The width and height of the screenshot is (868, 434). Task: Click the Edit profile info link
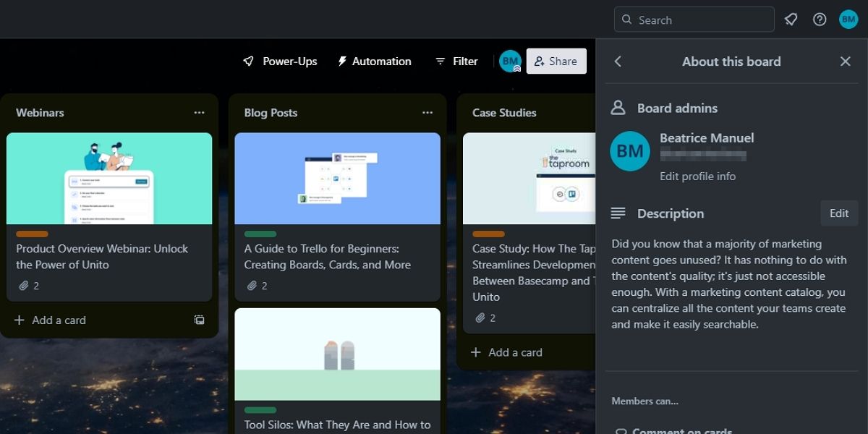tap(697, 176)
